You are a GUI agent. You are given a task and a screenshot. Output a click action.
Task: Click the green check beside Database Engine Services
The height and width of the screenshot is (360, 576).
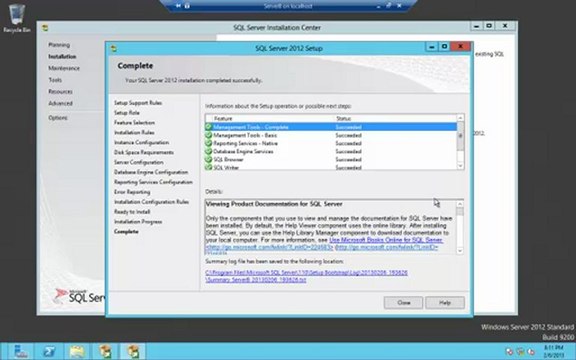(x=208, y=151)
